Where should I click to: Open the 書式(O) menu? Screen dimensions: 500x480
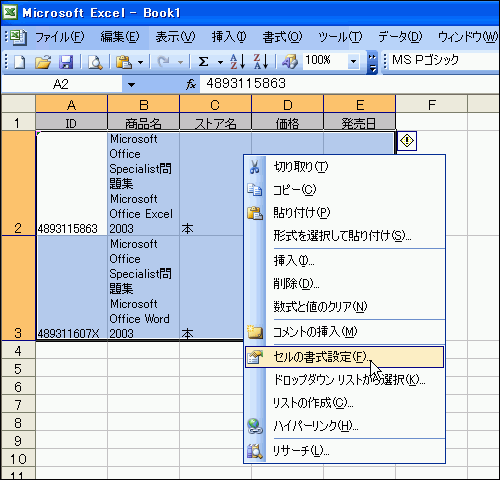(282, 37)
